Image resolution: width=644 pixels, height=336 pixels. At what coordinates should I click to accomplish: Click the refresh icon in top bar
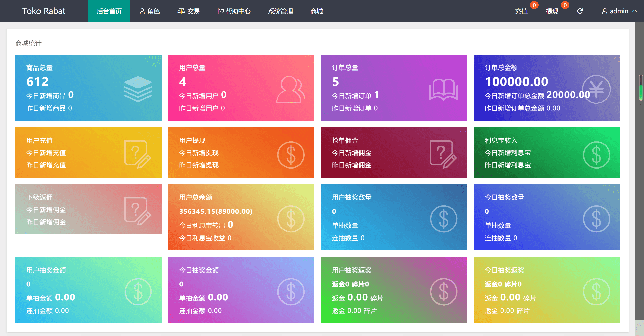click(580, 11)
